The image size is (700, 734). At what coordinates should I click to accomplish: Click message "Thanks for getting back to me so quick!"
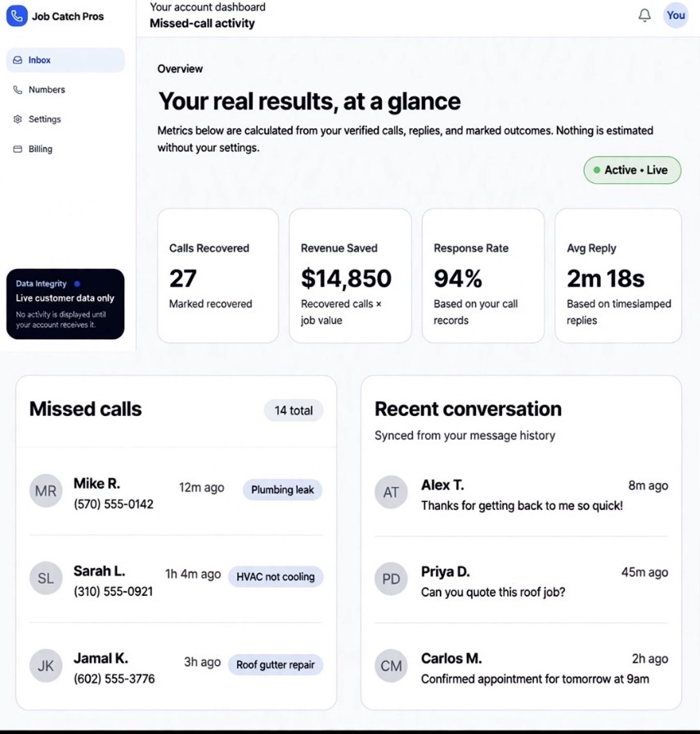[x=522, y=506]
